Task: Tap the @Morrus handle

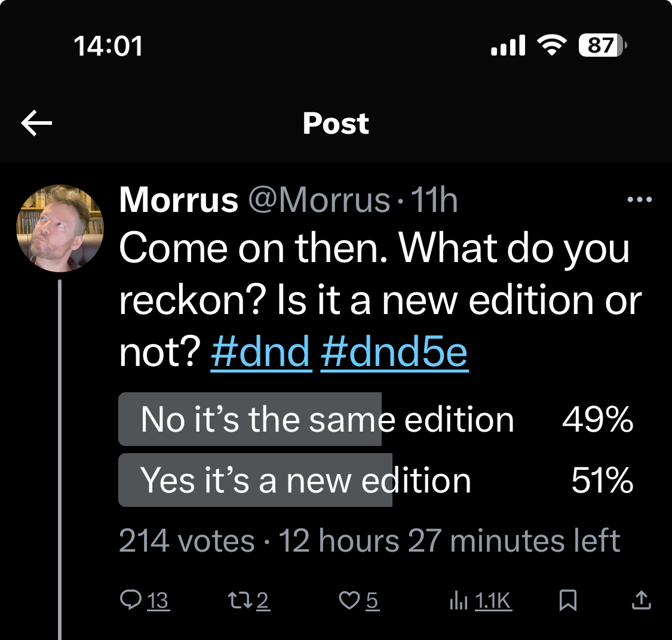Action: click(319, 199)
